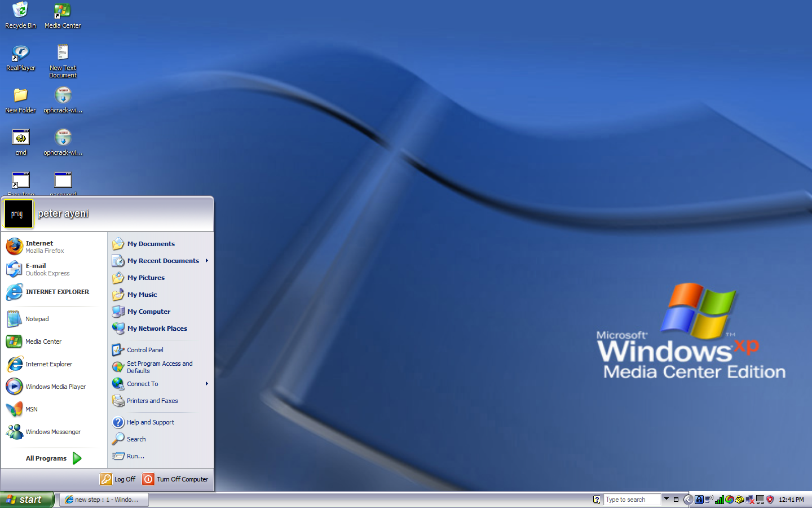Click the Log Off button

(x=118, y=479)
